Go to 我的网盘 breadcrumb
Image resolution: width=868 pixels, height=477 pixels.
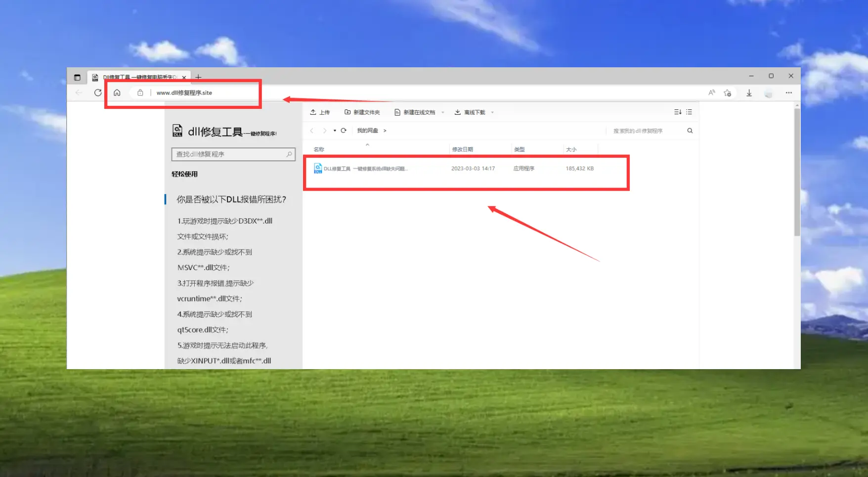point(367,131)
